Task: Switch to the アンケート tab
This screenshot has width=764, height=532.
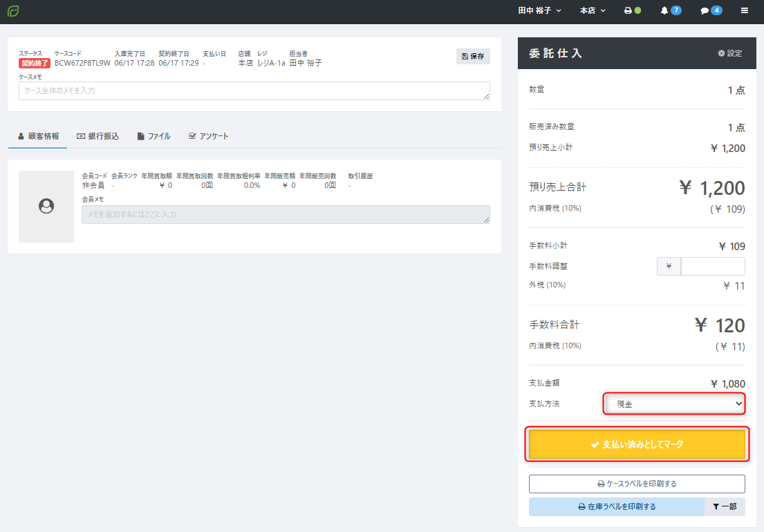Action: [x=209, y=136]
